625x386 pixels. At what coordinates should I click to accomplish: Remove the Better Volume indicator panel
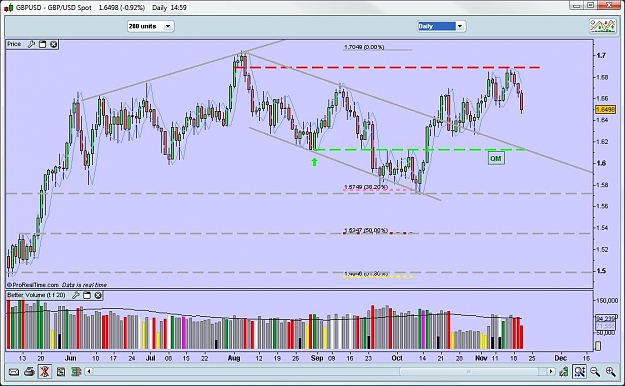[x=98, y=295]
